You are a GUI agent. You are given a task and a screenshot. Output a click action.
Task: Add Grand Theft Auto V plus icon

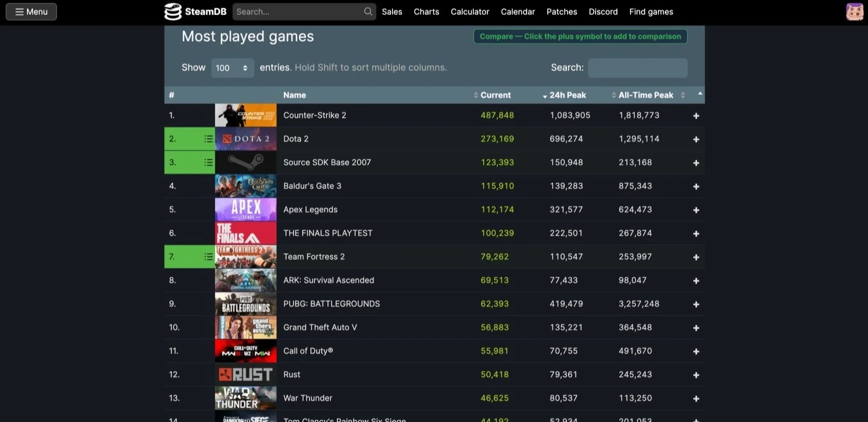(x=696, y=328)
